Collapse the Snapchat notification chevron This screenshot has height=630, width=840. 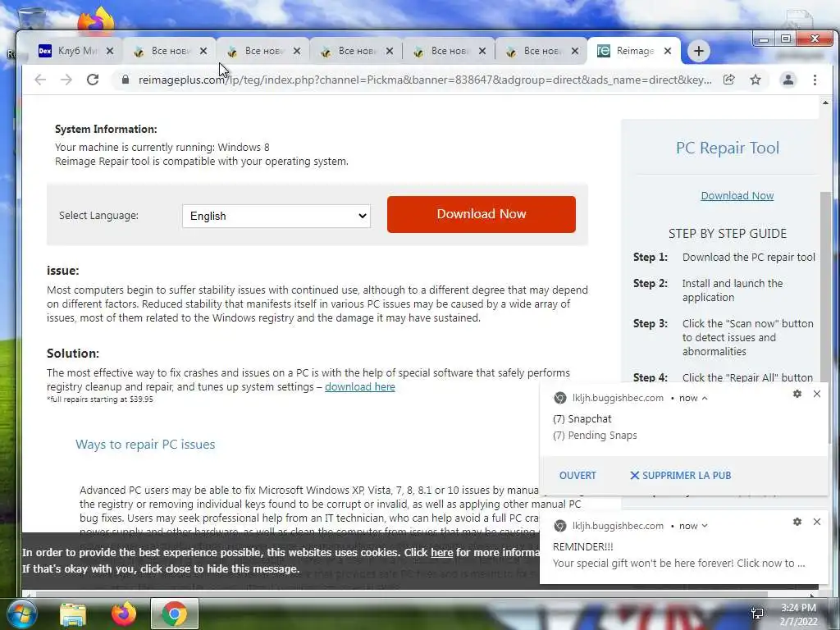coord(705,398)
